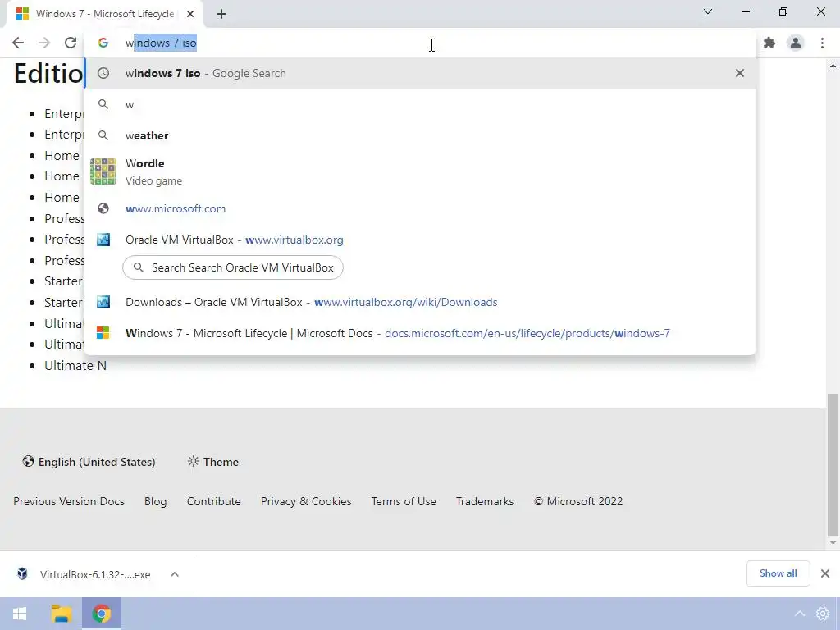Click the Microsoft logo beside the Lifecycle suggestion
Image resolution: width=840 pixels, height=630 pixels.
tap(103, 333)
